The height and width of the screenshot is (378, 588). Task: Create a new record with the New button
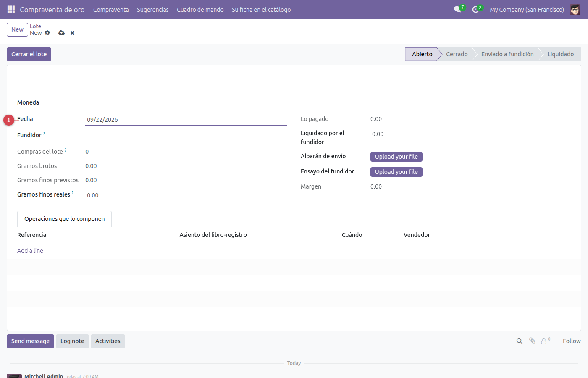pos(17,29)
